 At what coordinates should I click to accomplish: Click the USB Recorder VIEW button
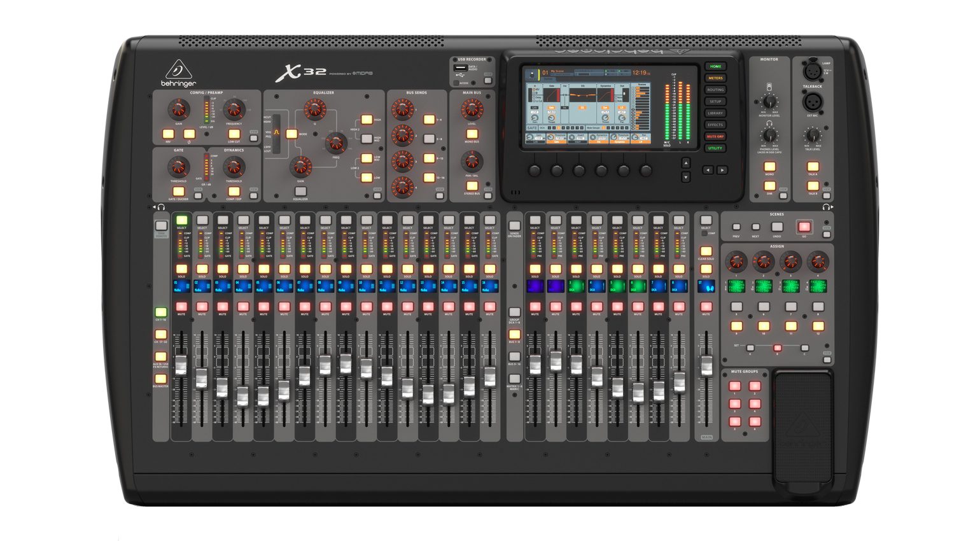[x=488, y=81]
